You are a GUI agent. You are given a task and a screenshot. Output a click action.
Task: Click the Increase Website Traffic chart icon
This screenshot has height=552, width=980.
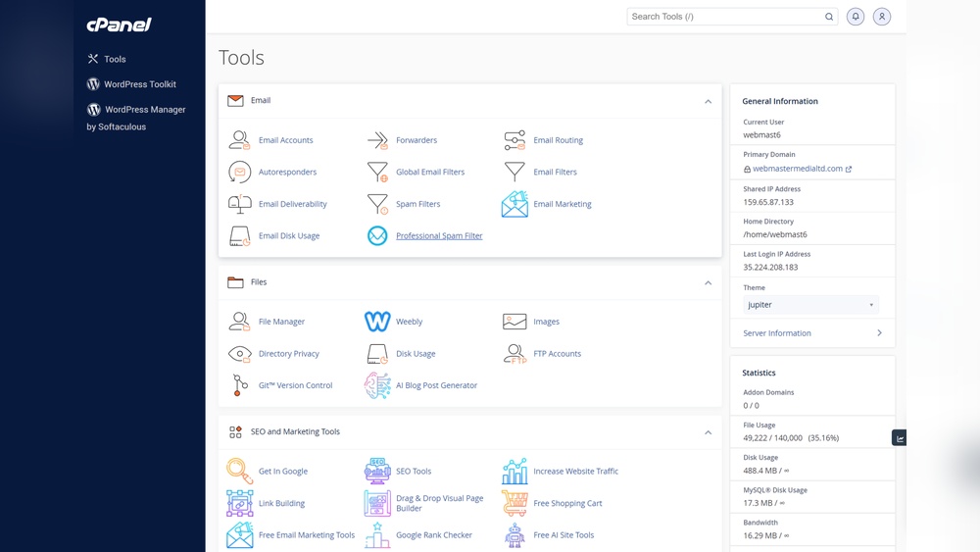pyautogui.click(x=514, y=472)
